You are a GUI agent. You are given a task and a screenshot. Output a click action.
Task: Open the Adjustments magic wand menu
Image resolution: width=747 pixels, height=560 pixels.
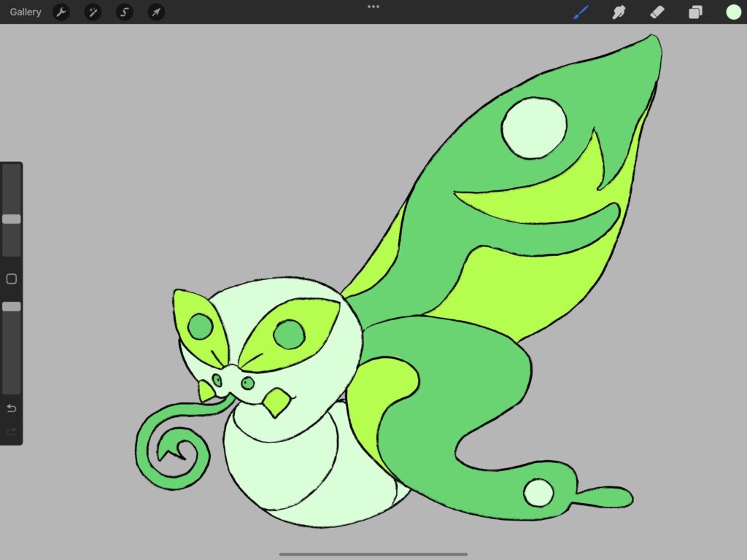tap(93, 12)
